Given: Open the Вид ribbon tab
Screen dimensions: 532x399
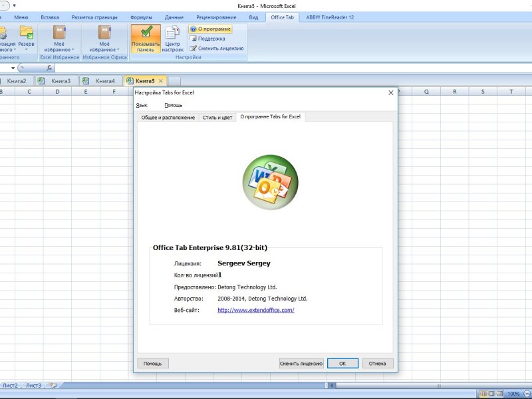Looking at the screenshot, I should pyautogui.click(x=253, y=17).
